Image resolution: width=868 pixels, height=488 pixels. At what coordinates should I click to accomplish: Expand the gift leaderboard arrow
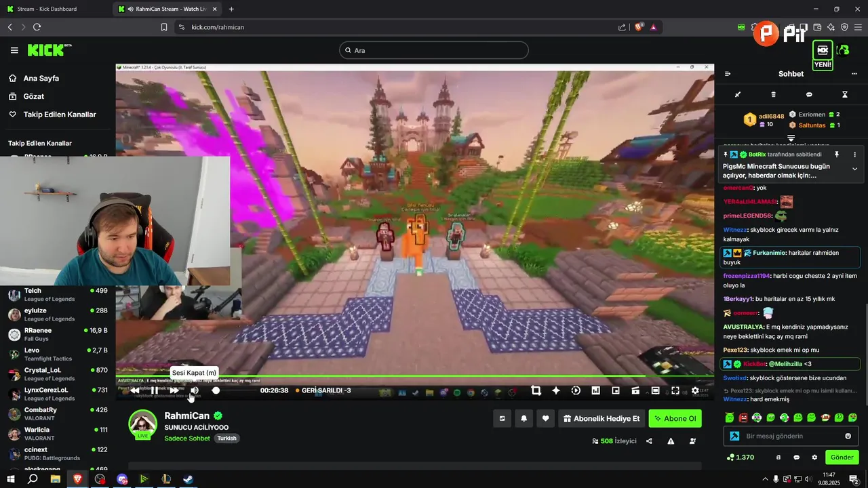pos(791,138)
